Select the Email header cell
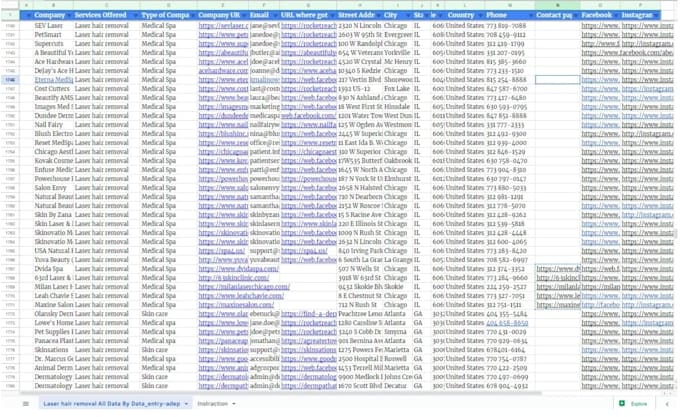The image size is (680, 417). (265, 15)
